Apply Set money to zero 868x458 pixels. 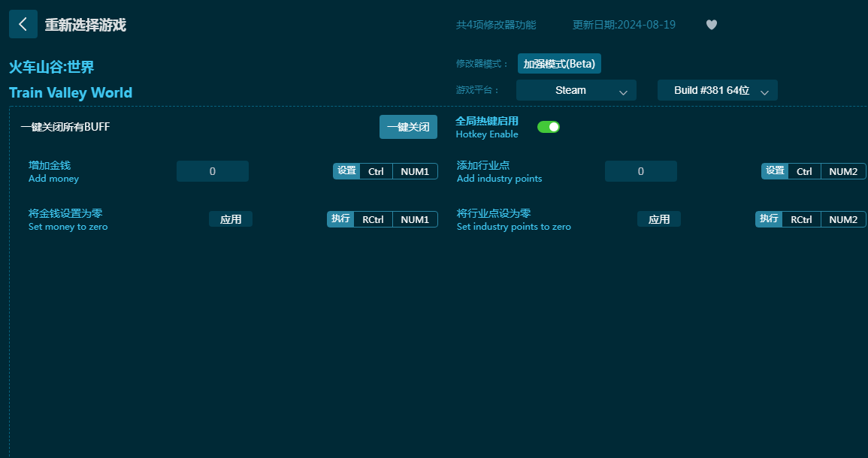pos(231,219)
